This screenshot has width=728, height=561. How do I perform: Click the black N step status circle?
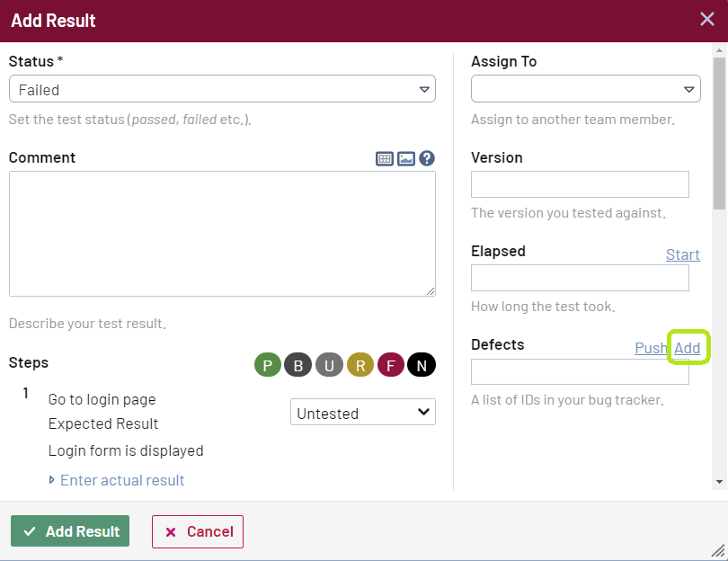pyautogui.click(x=422, y=365)
